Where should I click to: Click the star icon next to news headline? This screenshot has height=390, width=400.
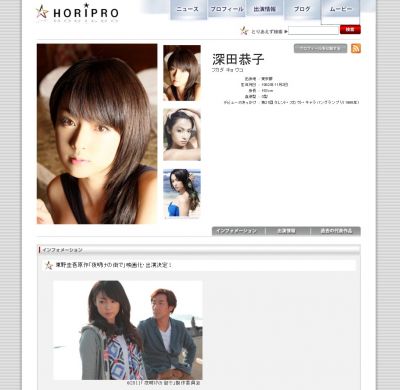(49, 265)
